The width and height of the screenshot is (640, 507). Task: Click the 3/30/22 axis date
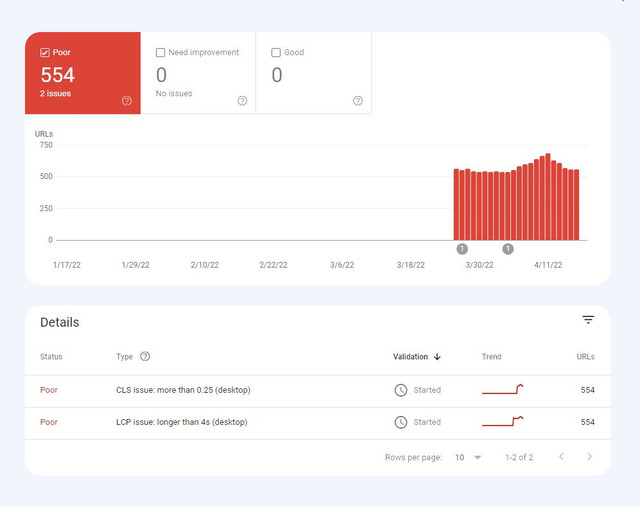pos(479,265)
